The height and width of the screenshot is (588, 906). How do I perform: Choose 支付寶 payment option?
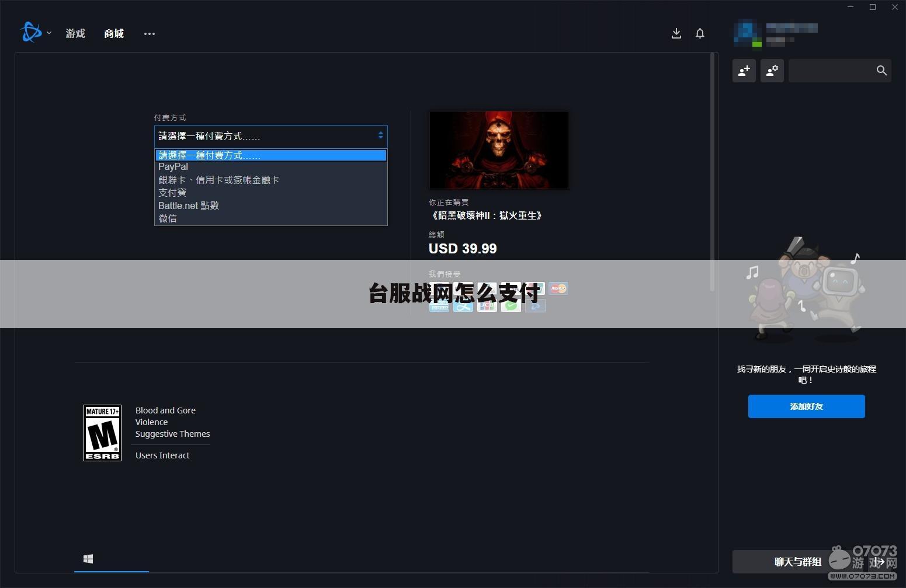271,193
